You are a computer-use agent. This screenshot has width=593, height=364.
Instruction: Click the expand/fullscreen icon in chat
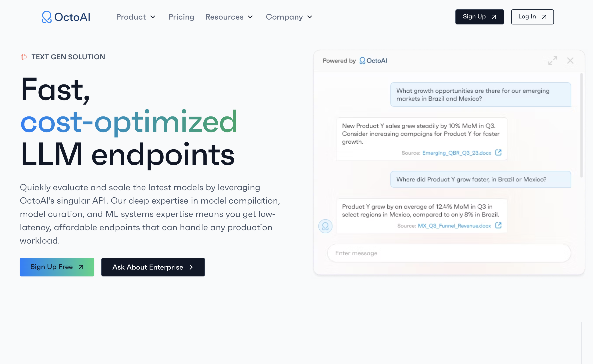pos(553,60)
